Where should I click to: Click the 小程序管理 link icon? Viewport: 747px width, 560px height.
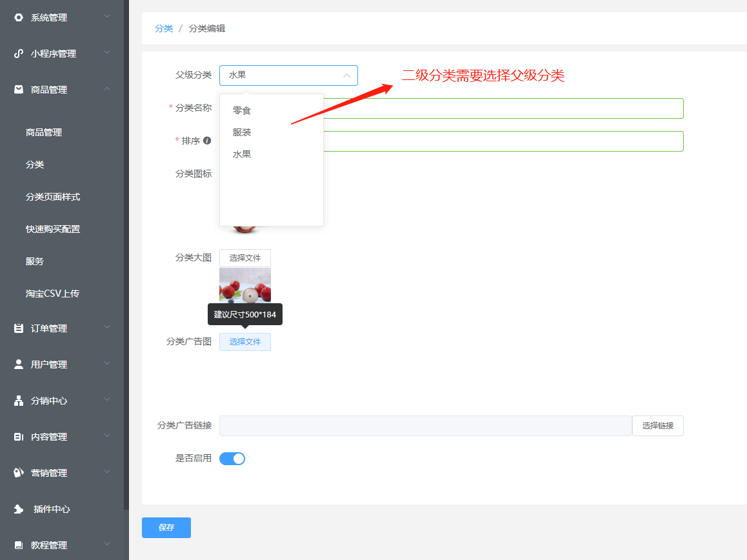coord(19,54)
